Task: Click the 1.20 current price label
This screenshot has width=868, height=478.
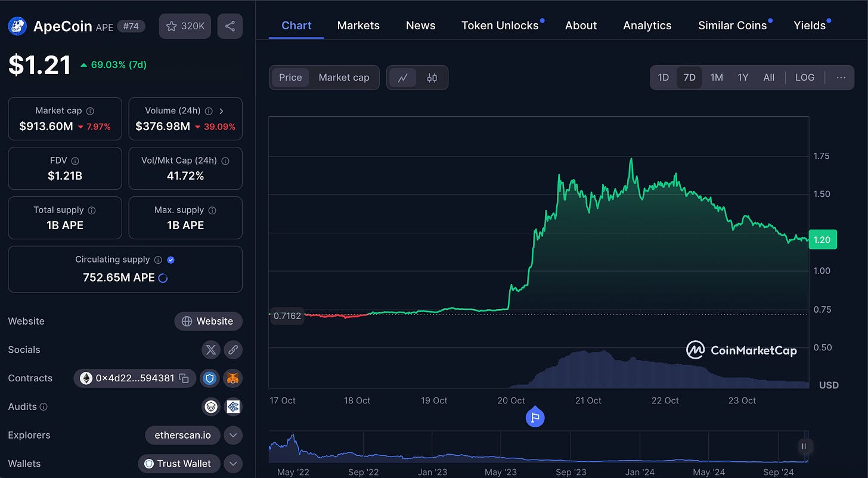Action: pos(821,239)
